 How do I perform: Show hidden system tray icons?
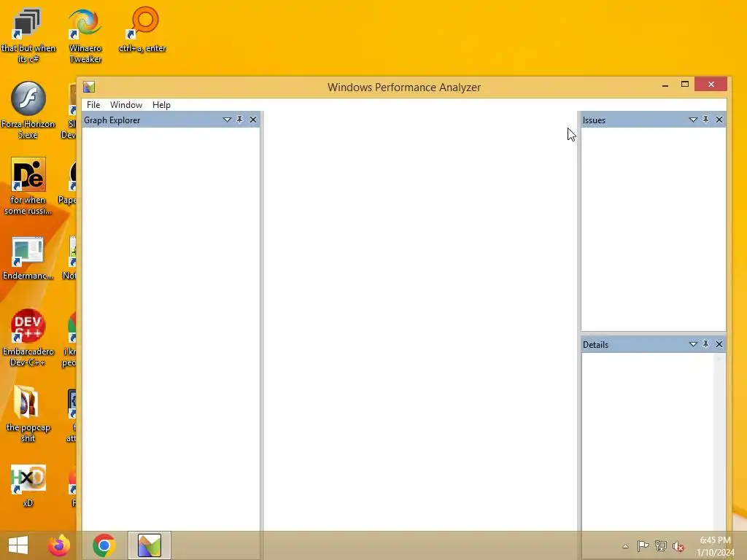coord(625,546)
